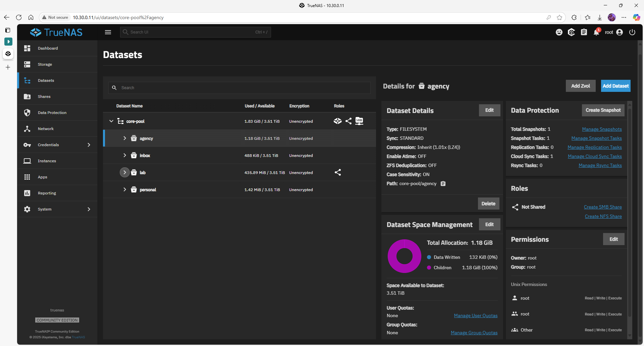Expand the agency dataset row
This screenshot has width=644, height=346.
coord(125,138)
